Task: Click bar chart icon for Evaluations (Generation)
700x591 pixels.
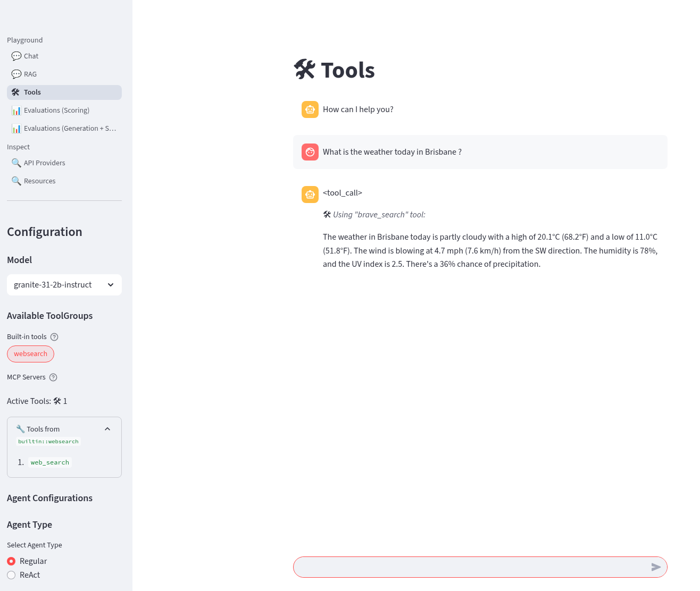Action: point(16,129)
